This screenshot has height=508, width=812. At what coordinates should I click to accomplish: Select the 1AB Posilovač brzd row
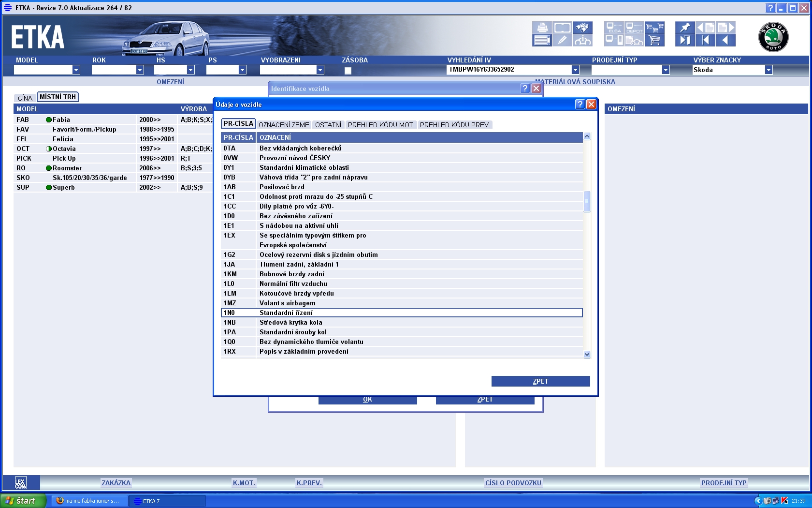pos(402,187)
